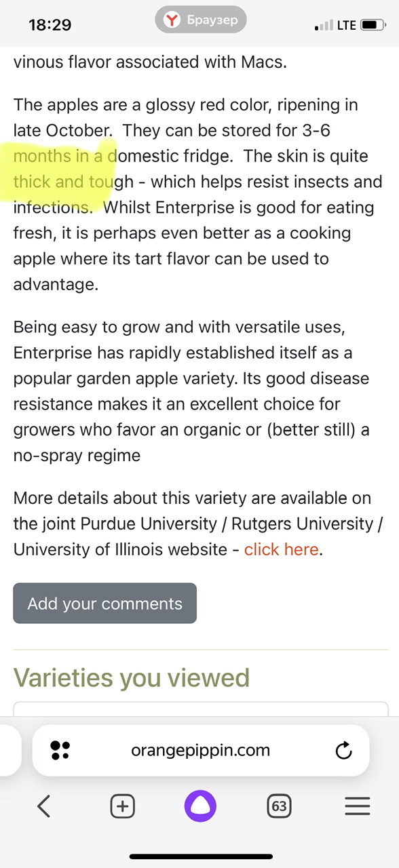Tap the red Yandex Y logo
399x868 pixels.
pyautogui.click(x=174, y=20)
